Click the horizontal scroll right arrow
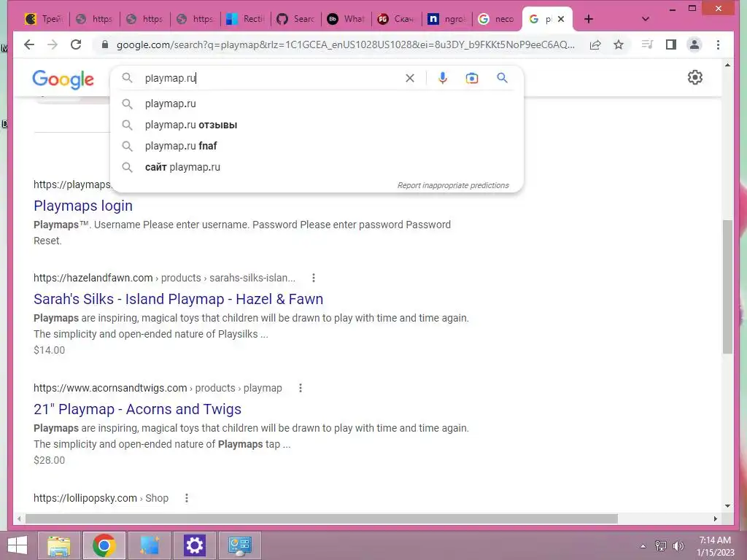 716,518
